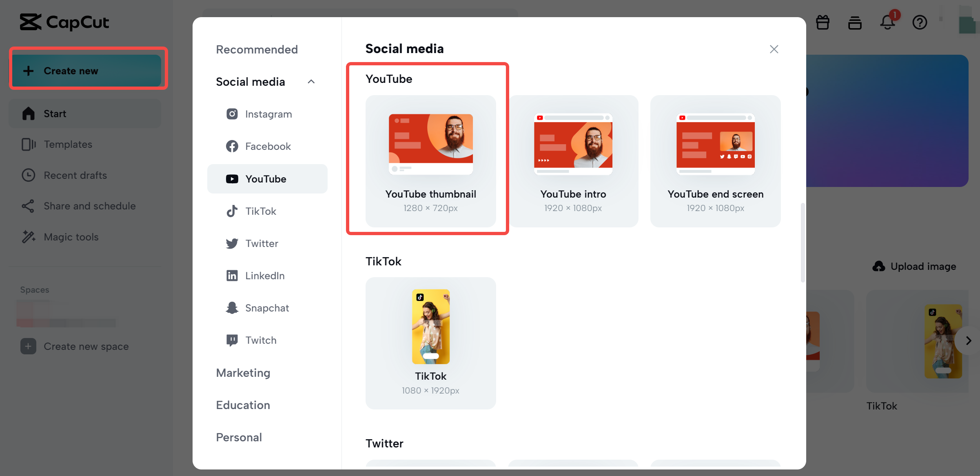This screenshot has height=476, width=980.
Task: Click the magic wand icon
Action: (29, 237)
